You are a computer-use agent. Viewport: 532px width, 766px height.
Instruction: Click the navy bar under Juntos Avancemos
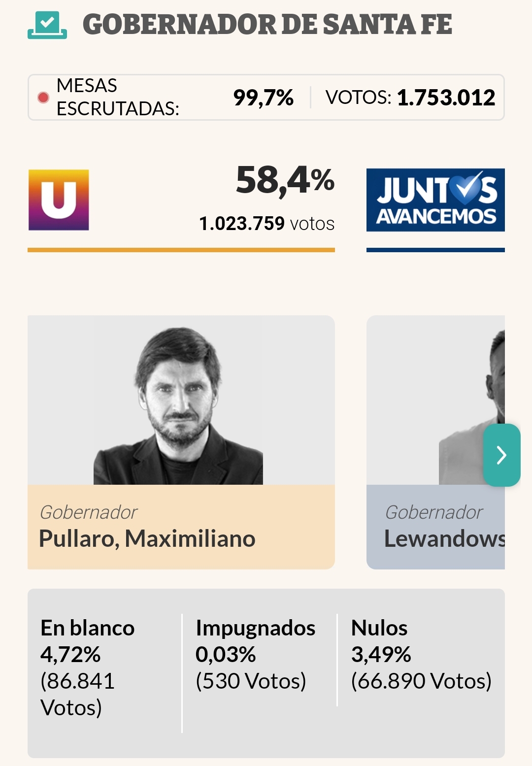click(435, 250)
